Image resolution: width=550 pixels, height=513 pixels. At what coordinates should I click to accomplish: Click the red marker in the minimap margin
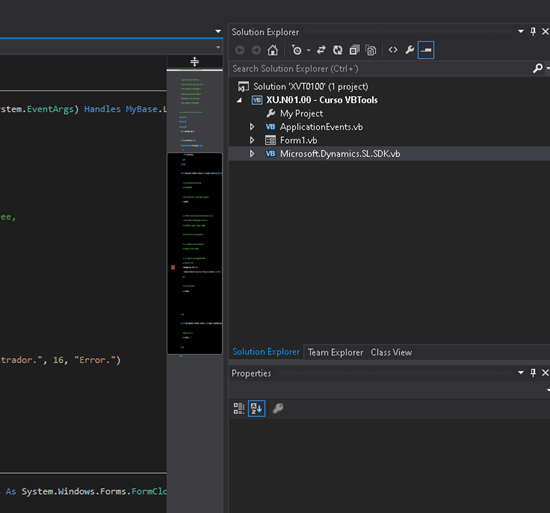tap(173, 268)
